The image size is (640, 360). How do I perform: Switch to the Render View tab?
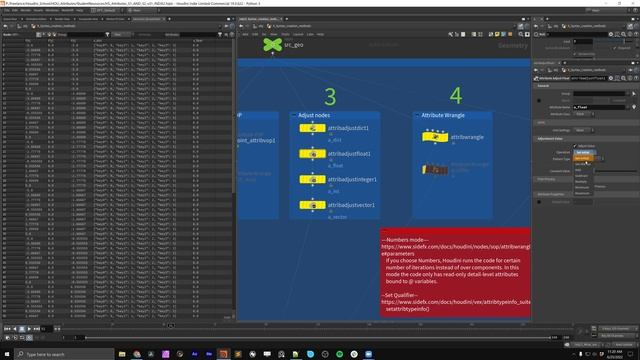(62, 19)
